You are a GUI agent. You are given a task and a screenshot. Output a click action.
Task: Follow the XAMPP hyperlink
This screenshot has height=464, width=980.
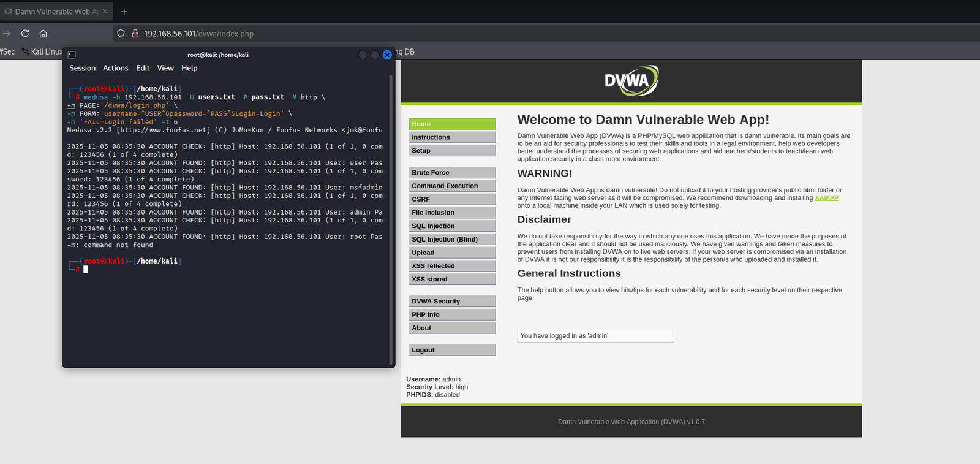coord(826,198)
